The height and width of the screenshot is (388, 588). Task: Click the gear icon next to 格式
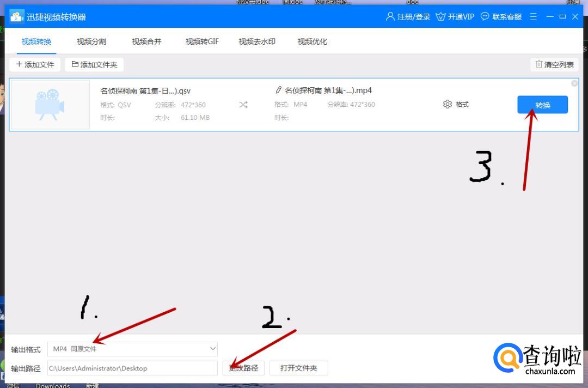[x=448, y=104]
